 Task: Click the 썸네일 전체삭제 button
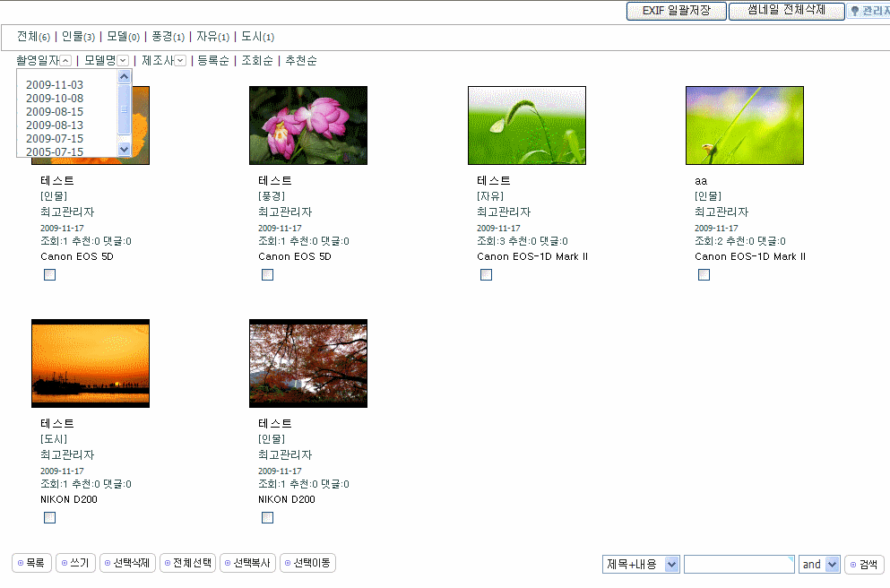[786, 11]
